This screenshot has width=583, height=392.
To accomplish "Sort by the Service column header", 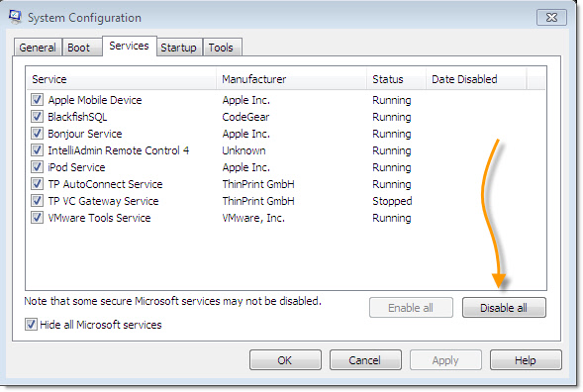I will click(121, 79).
